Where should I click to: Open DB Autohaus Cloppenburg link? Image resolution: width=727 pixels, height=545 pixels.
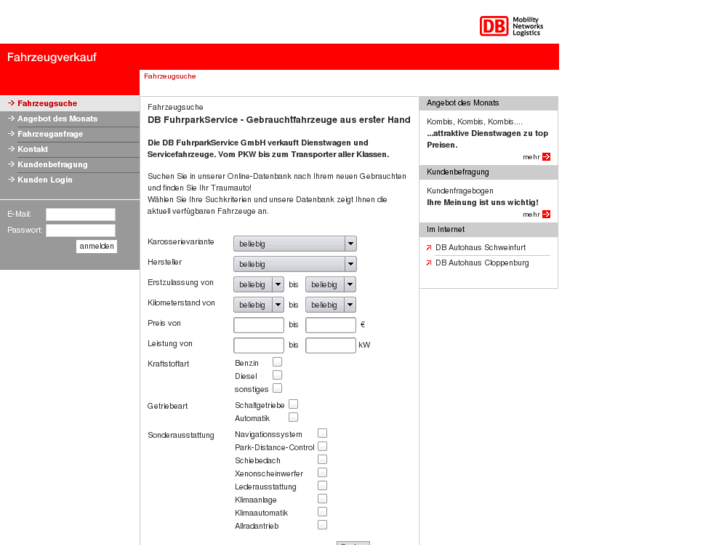point(482,263)
